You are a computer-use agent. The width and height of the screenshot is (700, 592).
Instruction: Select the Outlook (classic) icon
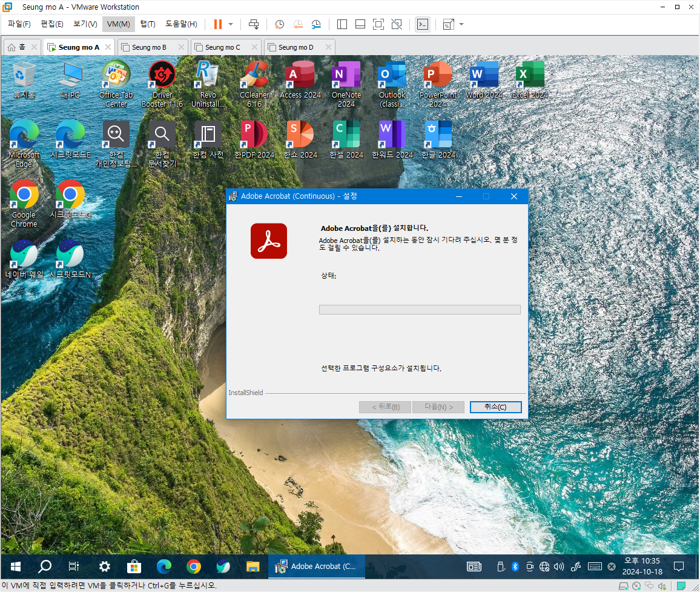point(392,84)
